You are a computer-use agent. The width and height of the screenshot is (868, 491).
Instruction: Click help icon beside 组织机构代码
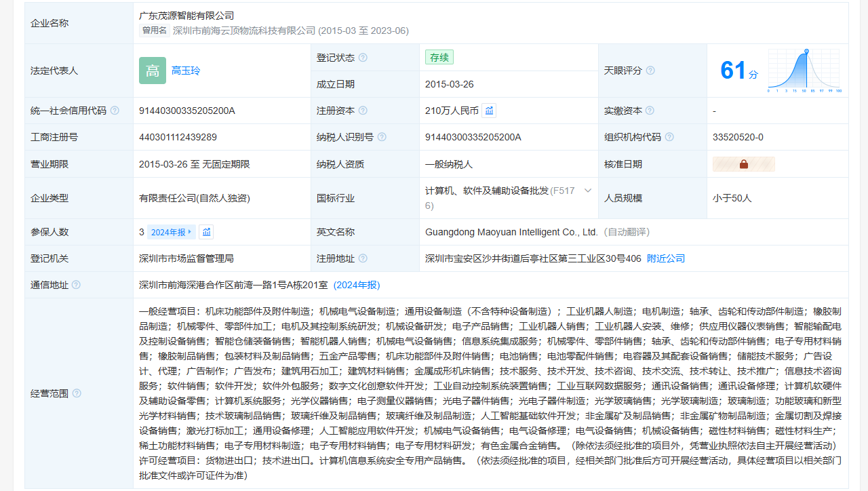point(669,137)
